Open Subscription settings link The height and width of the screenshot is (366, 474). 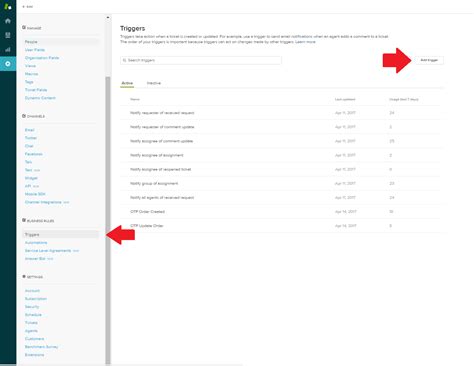pyautogui.click(x=36, y=299)
